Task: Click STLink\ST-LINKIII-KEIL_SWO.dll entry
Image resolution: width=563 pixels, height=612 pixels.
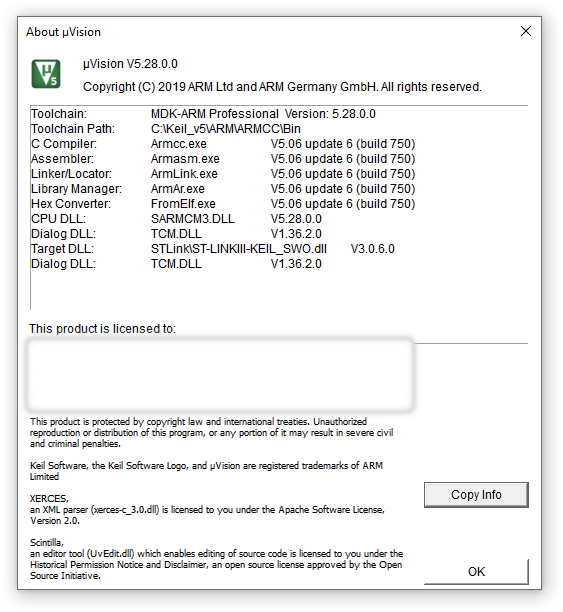Action: [239, 249]
